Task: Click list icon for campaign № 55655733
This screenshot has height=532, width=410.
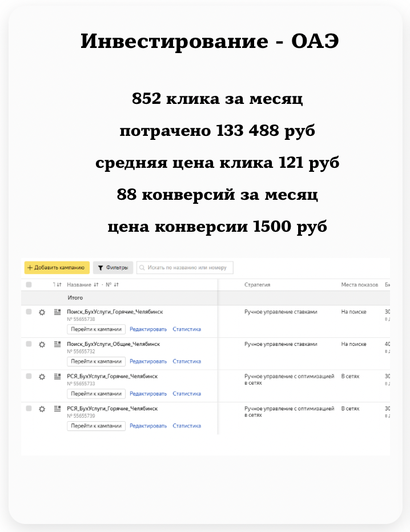Action: [x=57, y=376]
